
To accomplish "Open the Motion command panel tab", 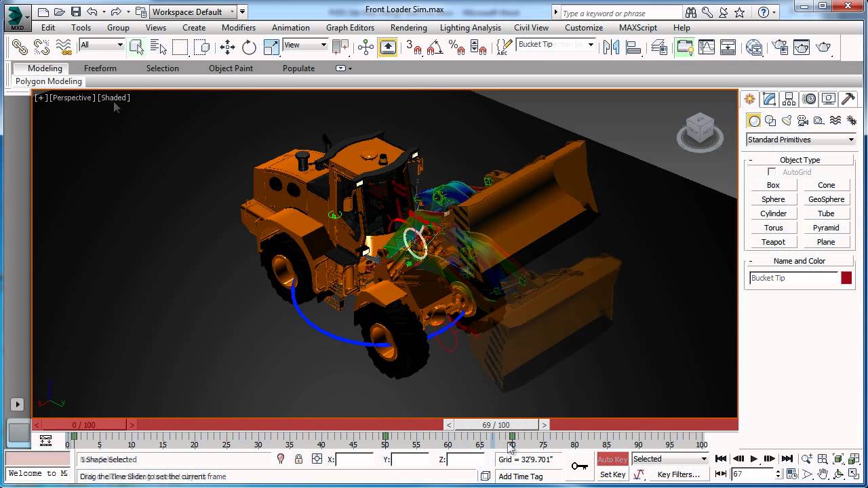I will point(809,99).
